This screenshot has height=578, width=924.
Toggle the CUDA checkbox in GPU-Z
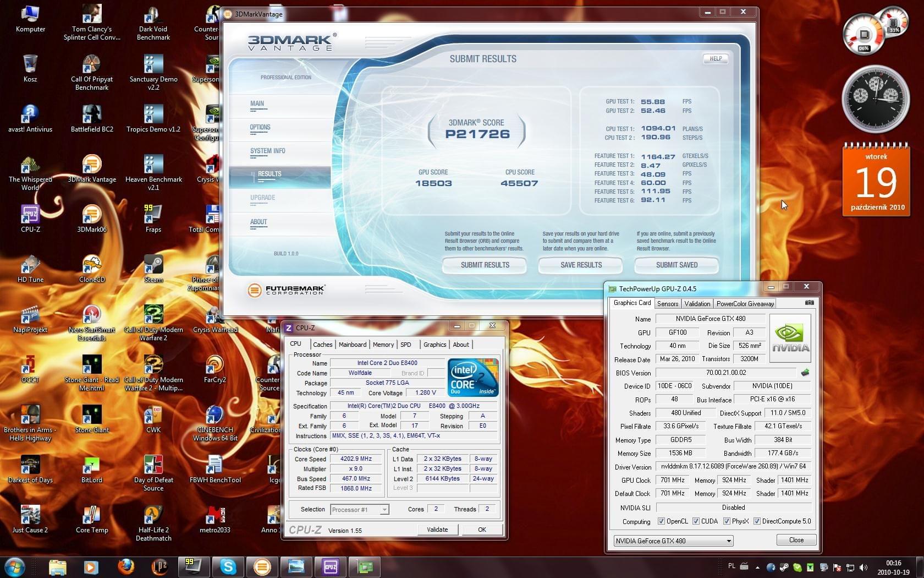pyautogui.click(x=696, y=521)
